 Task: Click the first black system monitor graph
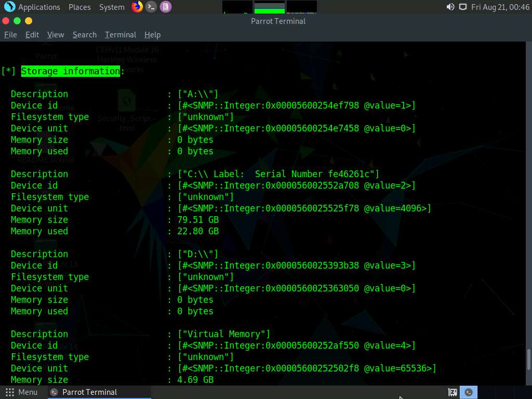click(237, 7)
